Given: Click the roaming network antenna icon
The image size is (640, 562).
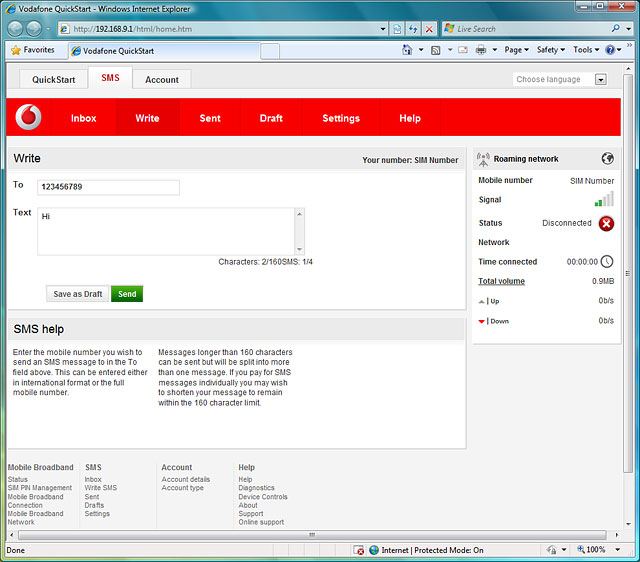Looking at the screenshot, I should click(484, 158).
